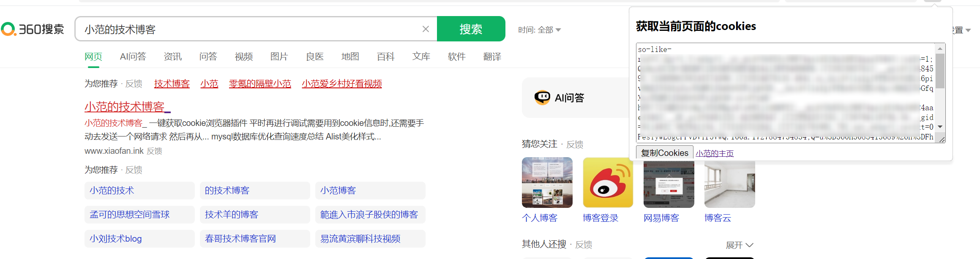Click the 技术羊的博客 suggestion chip
This screenshot has width=980, height=259.
tap(255, 215)
